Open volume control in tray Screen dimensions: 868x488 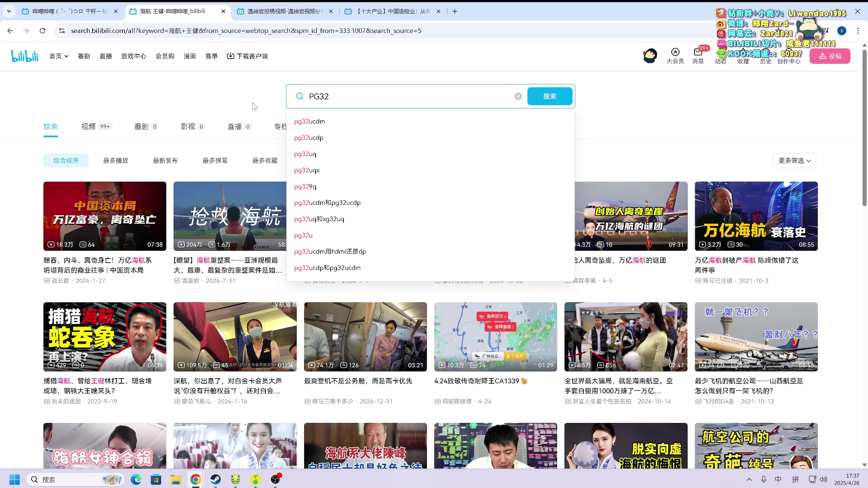pyautogui.click(x=823, y=480)
